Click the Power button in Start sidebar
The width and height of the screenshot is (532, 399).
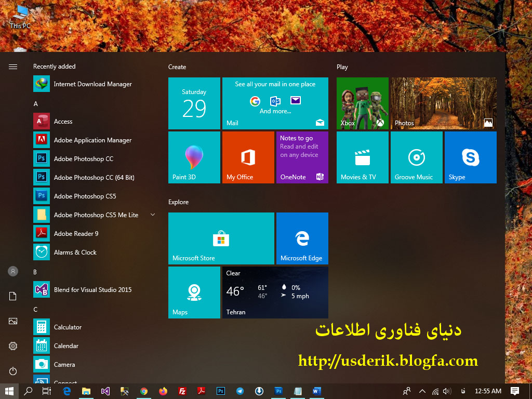point(13,371)
